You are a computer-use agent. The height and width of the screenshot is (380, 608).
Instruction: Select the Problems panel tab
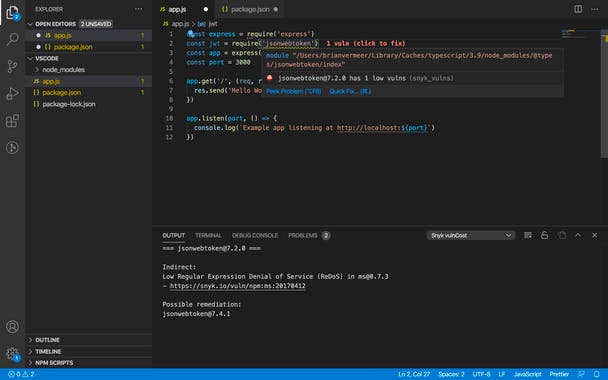pos(309,235)
